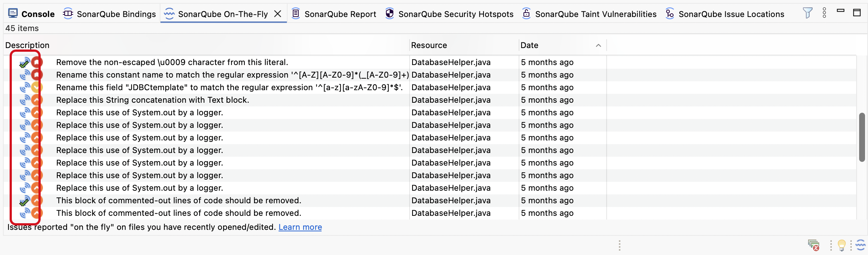
Task: Click the SonarQube Security Hotspots shield icon
Action: [x=390, y=14]
